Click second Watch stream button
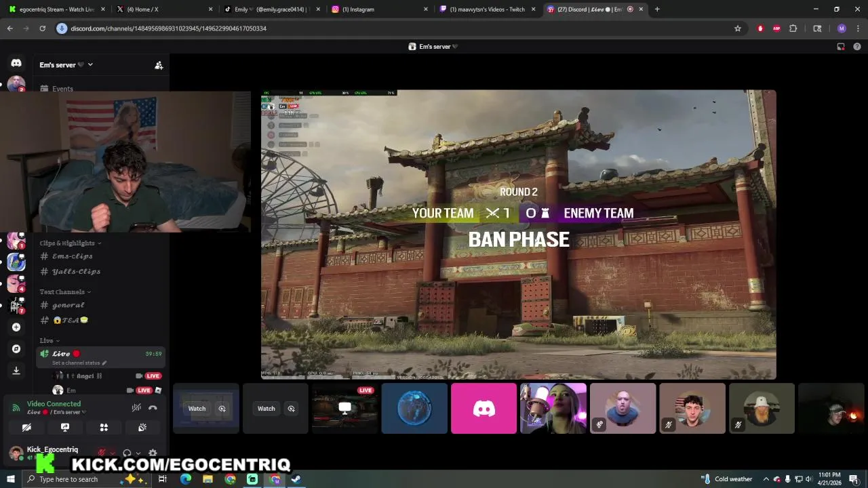This screenshot has height=488, width=868. [267, 409]
